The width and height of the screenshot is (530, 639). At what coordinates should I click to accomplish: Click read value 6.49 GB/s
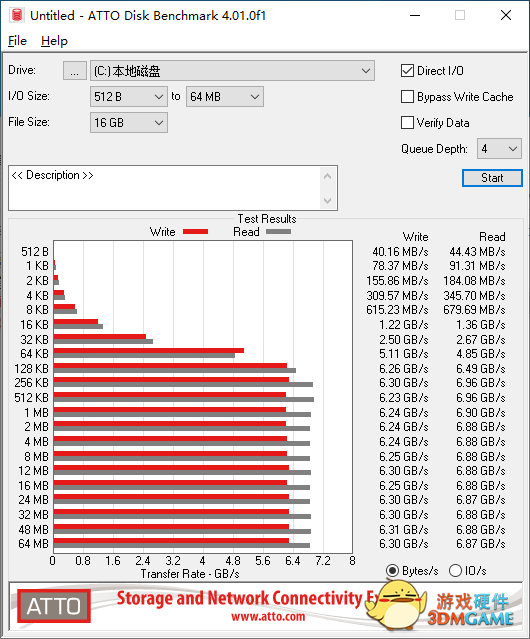[481, 369]
